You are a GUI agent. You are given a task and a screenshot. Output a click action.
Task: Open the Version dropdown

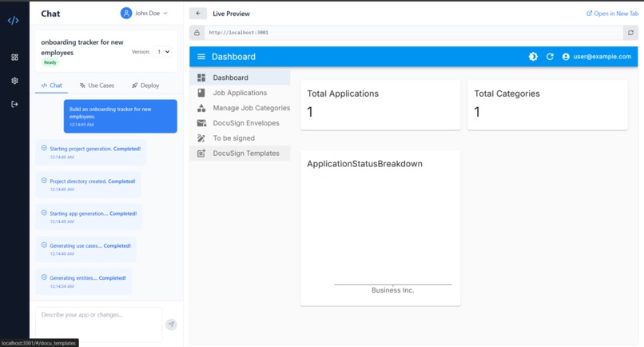[162, 52]
